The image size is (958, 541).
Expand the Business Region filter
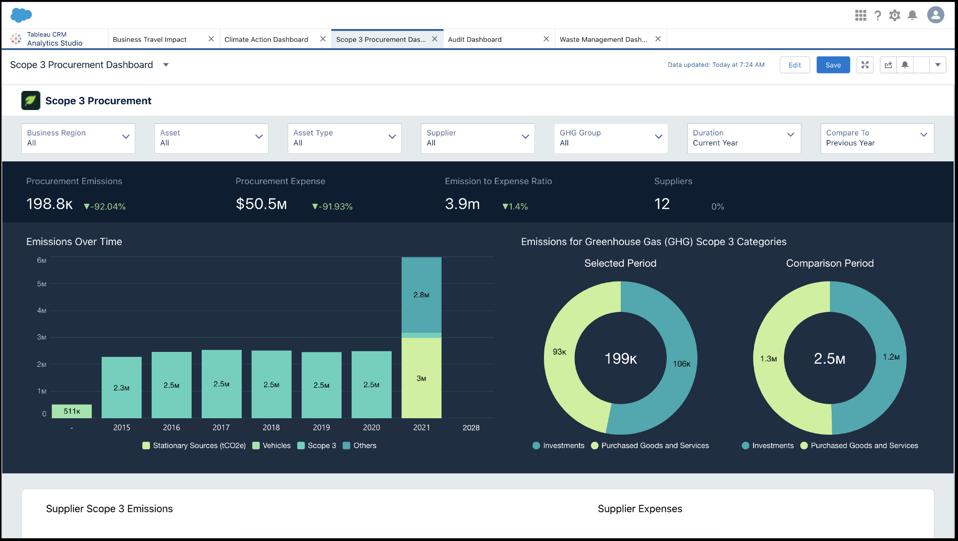pyautogui.click(x=81, y=138)
